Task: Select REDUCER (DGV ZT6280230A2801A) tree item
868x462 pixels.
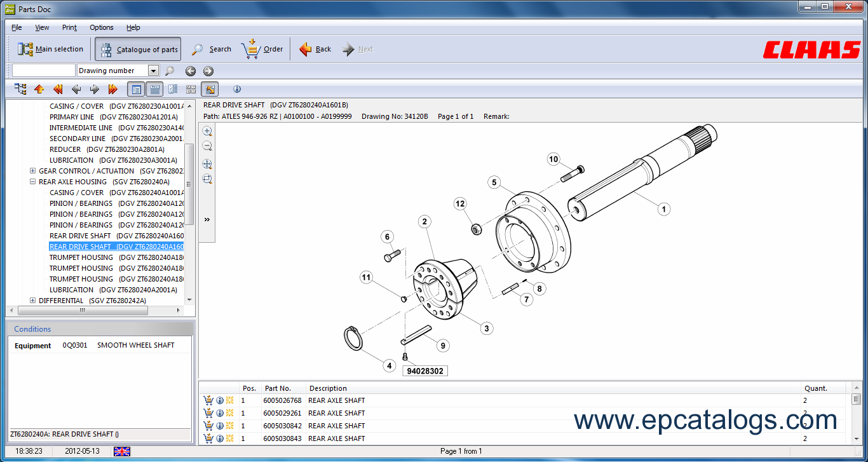Action: (107, 149)
